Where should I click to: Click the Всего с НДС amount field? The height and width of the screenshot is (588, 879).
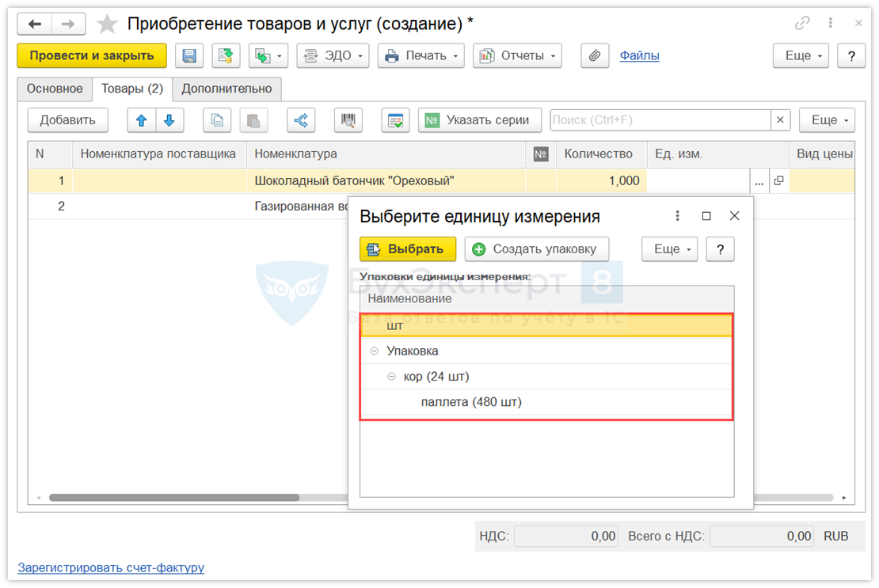coord(761,536)
